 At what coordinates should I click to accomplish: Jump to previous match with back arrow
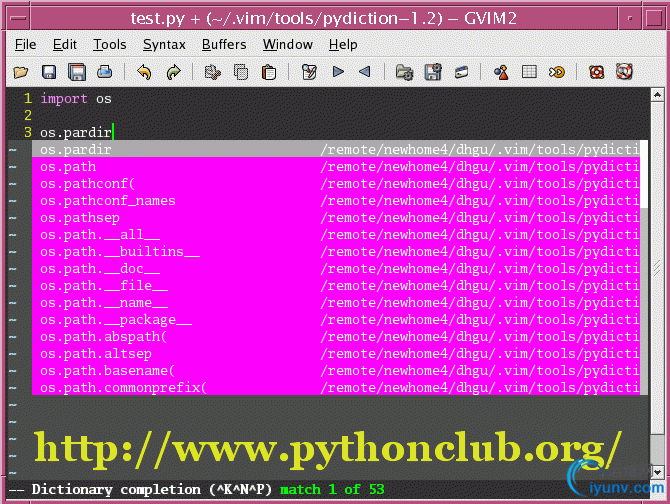pyautogui.click(x=364, y=72)
